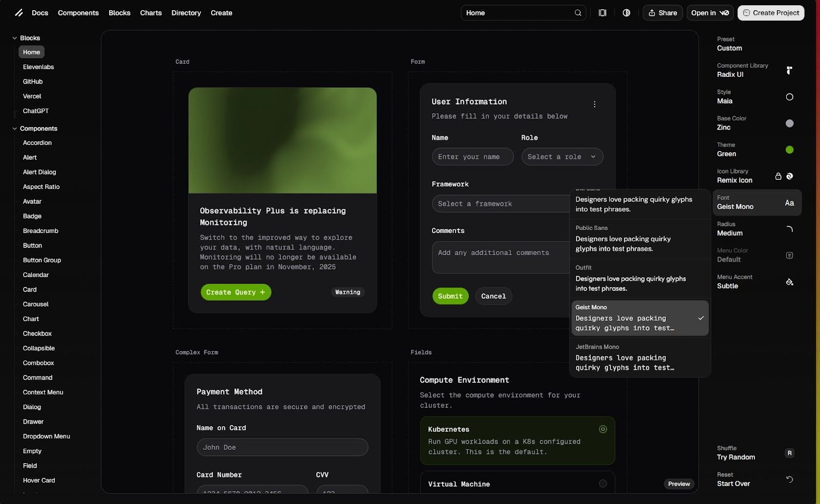Select the Virtual Machine radio option

[x=603, y=484]
